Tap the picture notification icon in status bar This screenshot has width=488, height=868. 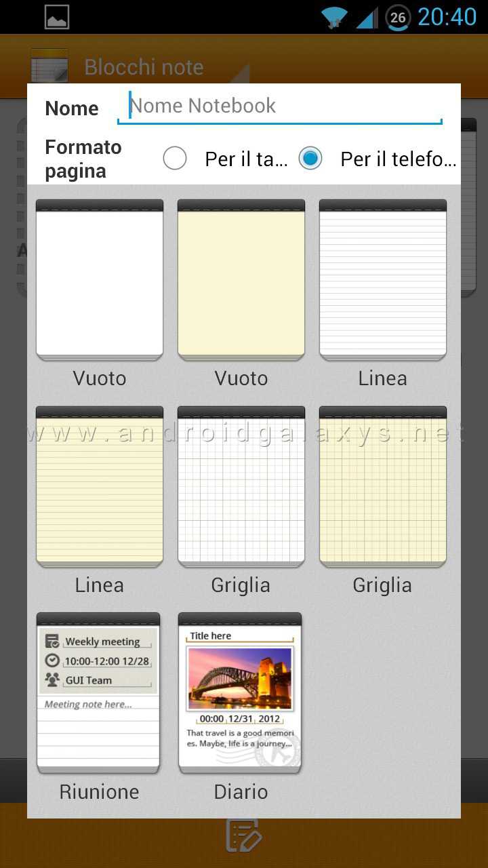[x=57, y=17]
